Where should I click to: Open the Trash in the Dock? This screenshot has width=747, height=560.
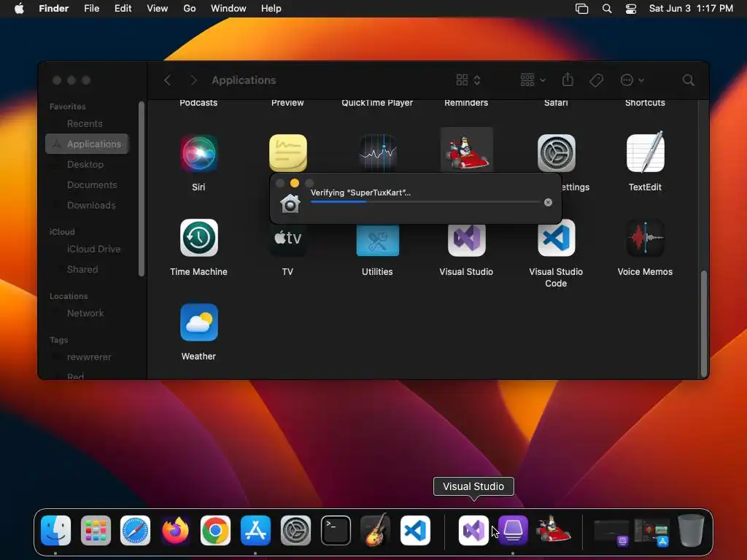[x=691, y=530]
